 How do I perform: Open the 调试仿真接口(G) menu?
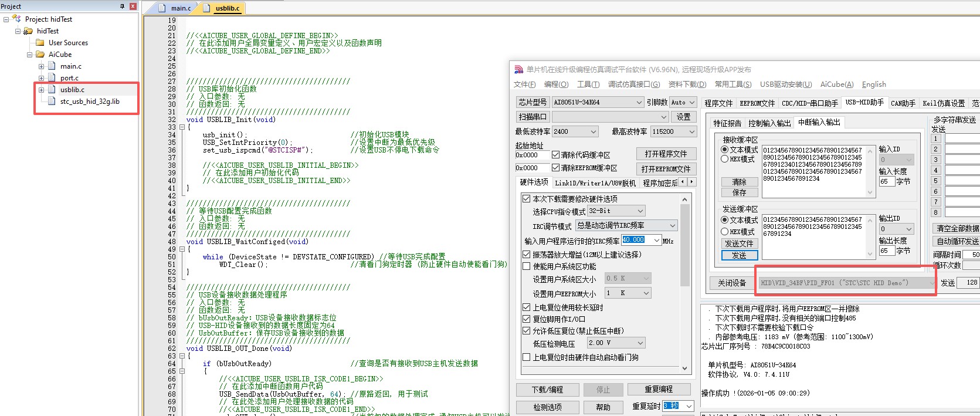point(634,84)
